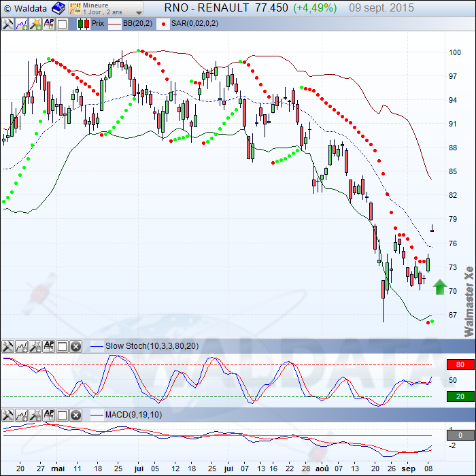
Task: Open MACD panel settings tools icon
Action: point(7,415)
